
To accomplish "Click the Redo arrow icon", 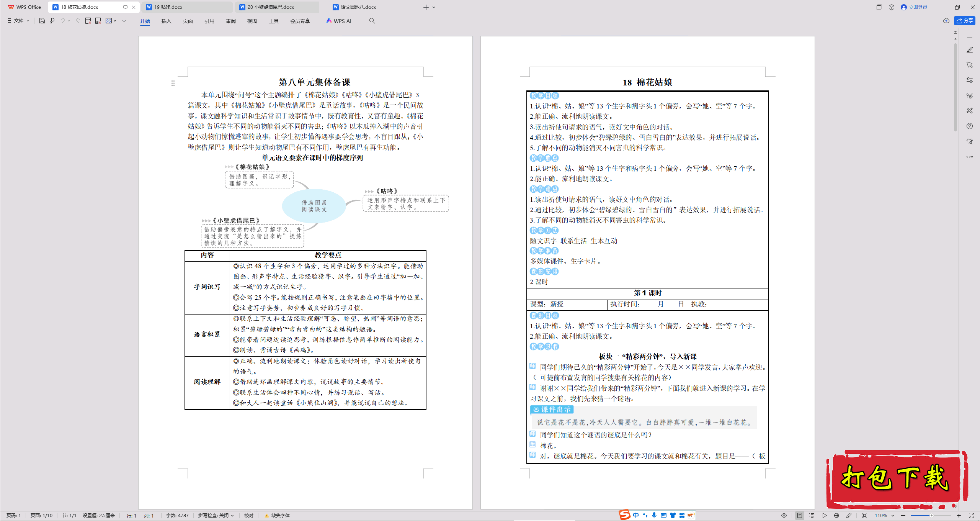I will click(x=78, y=21).
